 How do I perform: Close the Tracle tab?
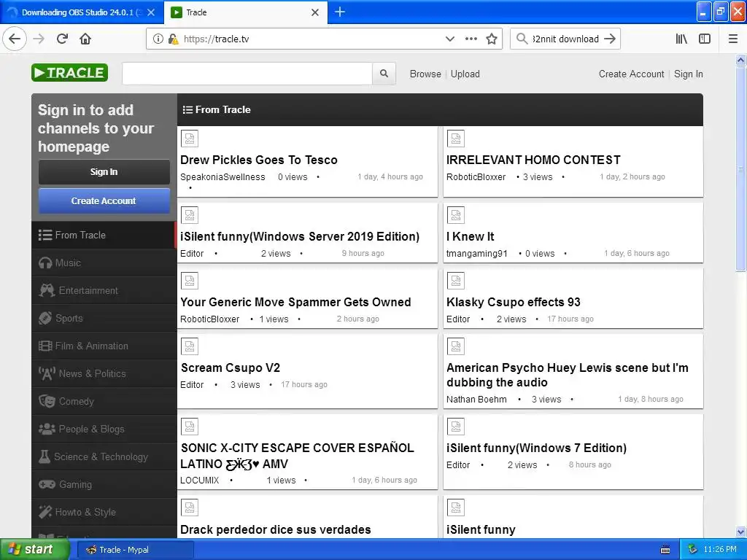(x=315, y=12)
